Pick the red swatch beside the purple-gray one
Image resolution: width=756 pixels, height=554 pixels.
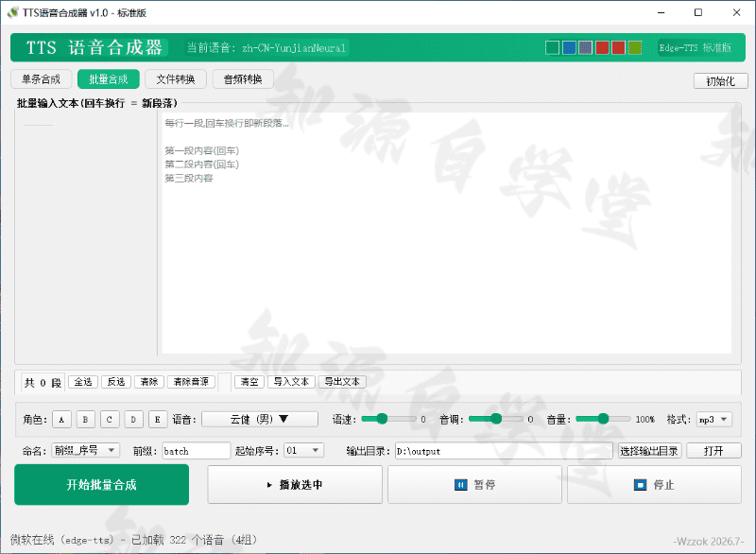click(602, 47)
